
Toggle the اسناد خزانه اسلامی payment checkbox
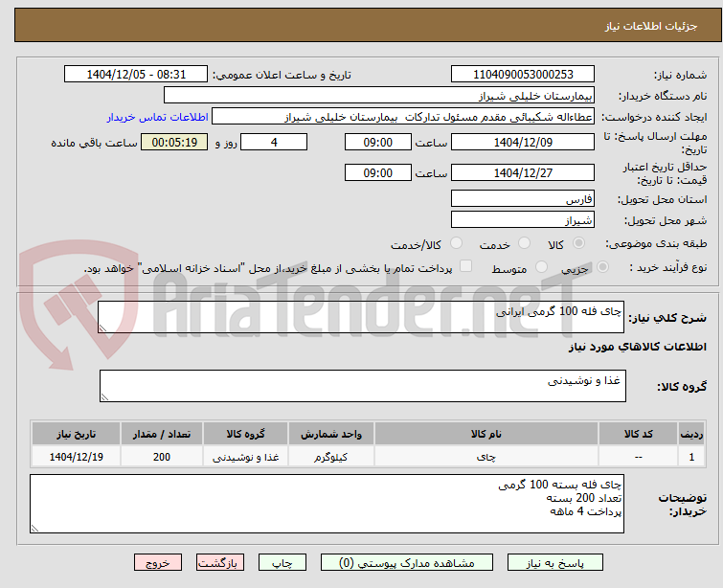click(465, 266)
